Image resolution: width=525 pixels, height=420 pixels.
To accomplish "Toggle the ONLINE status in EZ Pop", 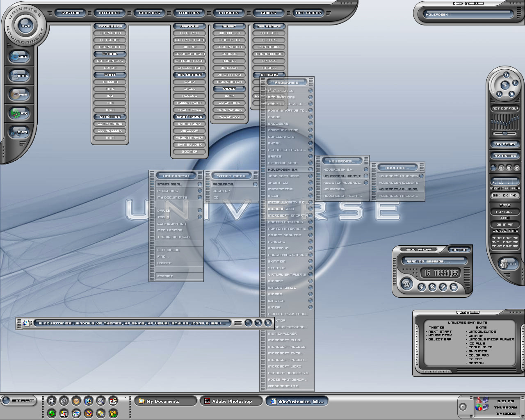I will (x=459, y=249).
